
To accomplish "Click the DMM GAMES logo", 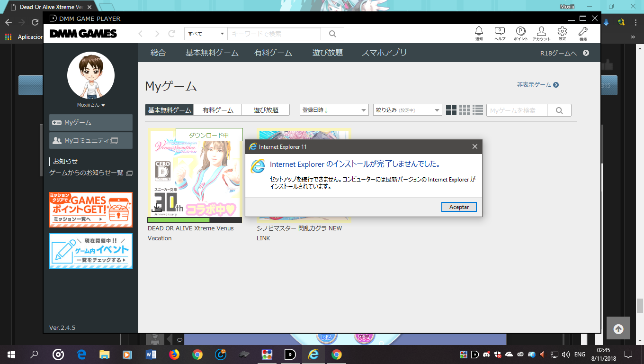I will (83, 34).
